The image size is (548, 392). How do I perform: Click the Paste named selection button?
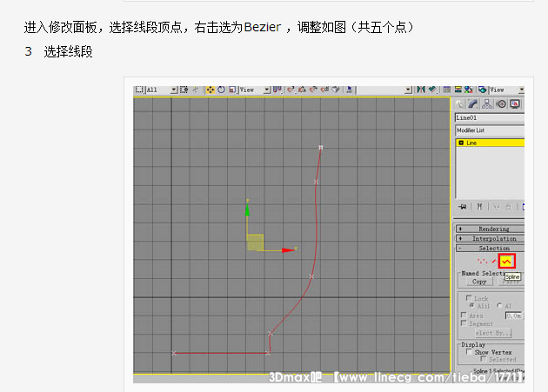point(511,282)
